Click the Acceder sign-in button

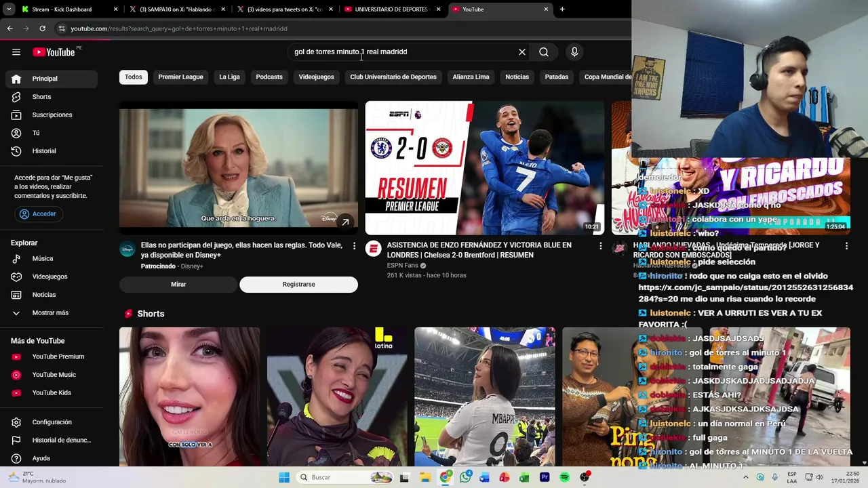(38, 214)
